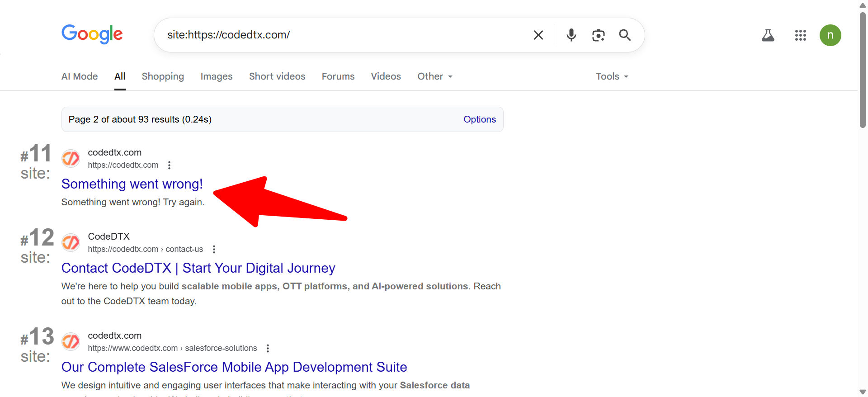Screen dimensions: 868x397
Task: Expand the Tools dropdown
Action: tap(612, 76)
